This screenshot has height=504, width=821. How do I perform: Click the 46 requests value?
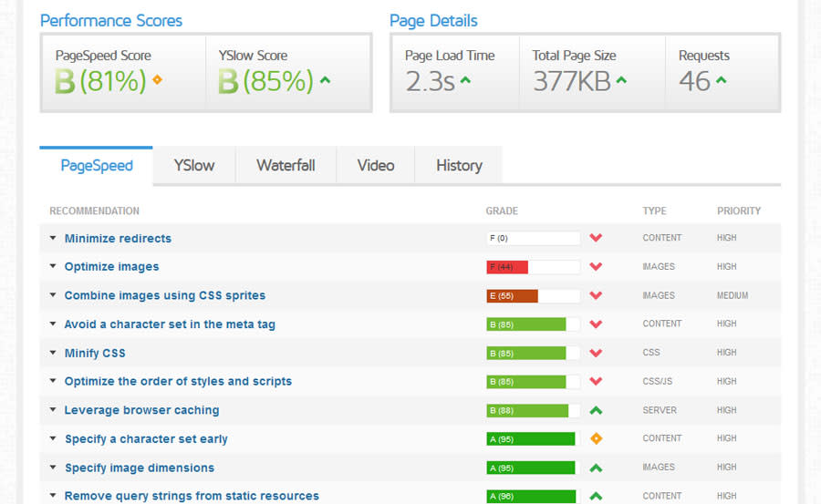(694, 81)
